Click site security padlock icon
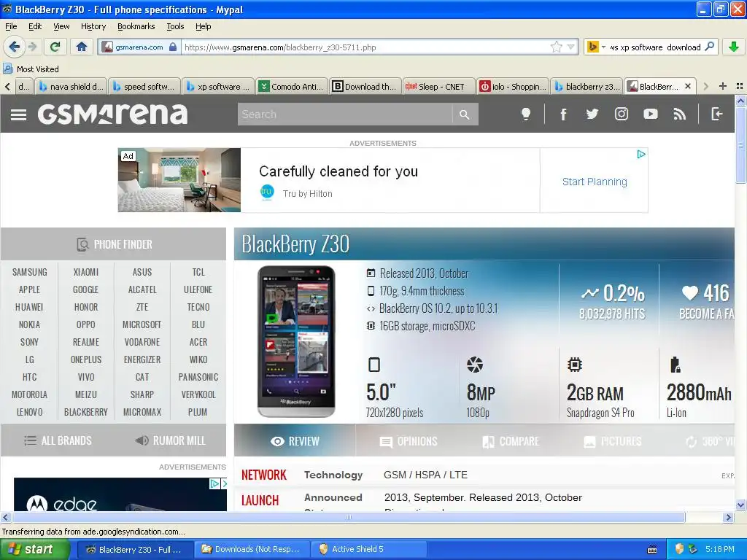 click(173, 47)
